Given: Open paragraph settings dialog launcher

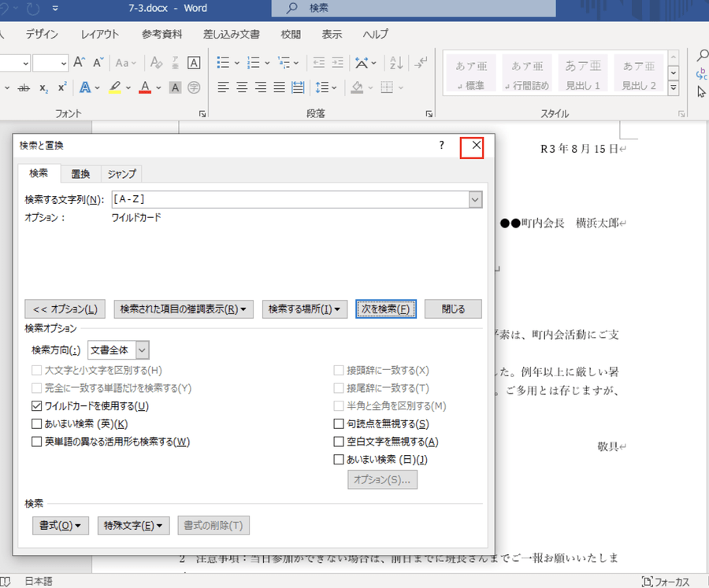Looking at the screenshot, I should tap(429, 114).
